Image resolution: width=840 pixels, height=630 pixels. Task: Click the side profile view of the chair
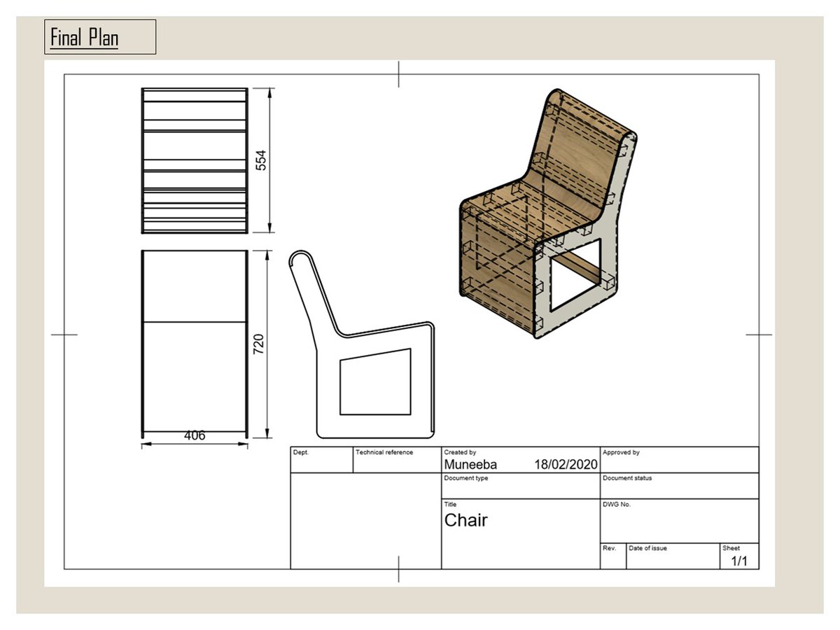tap(363, 344)
